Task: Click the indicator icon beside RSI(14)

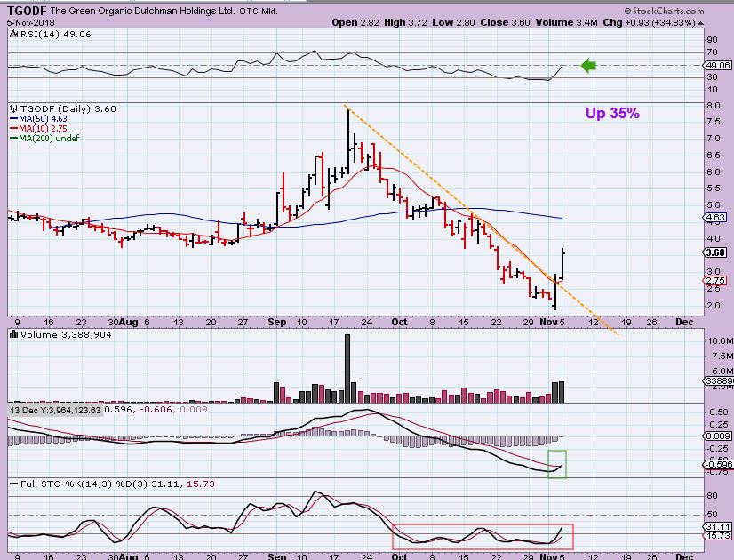Action: pyautogui.click(x=13, y=34)
